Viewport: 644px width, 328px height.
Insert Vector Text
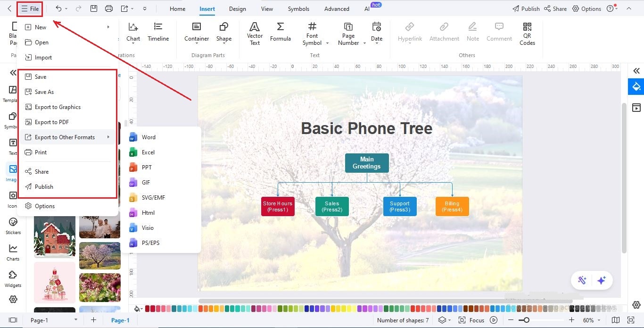coord(255,34)
